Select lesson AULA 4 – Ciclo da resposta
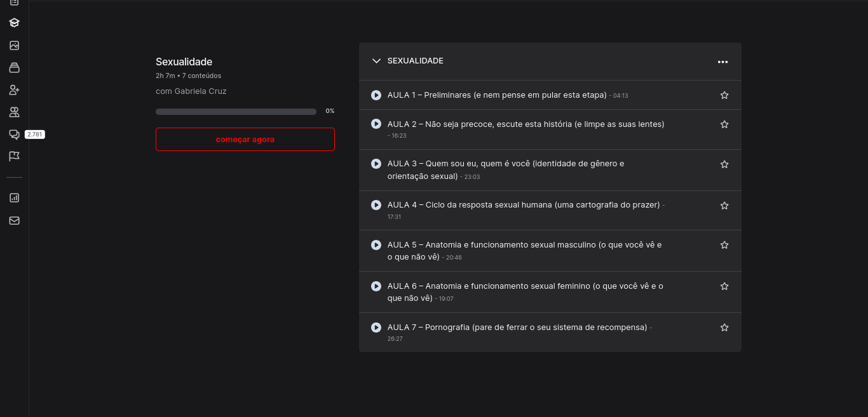Viewport: 868px width, 417px height. pos(523,205)
